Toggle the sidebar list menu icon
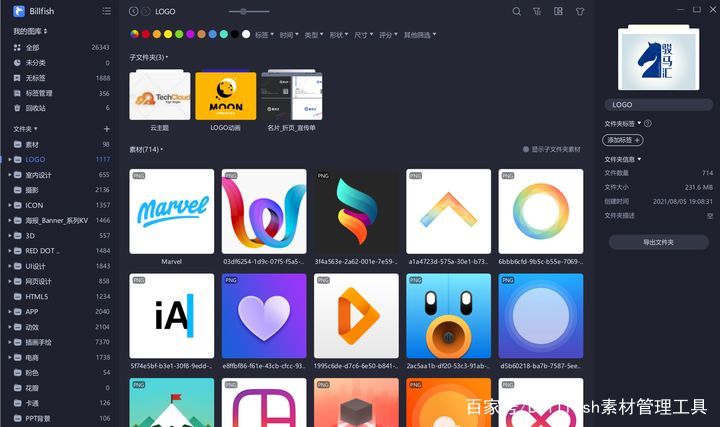Viewport: 720px width, 427px height. point(107,11)
